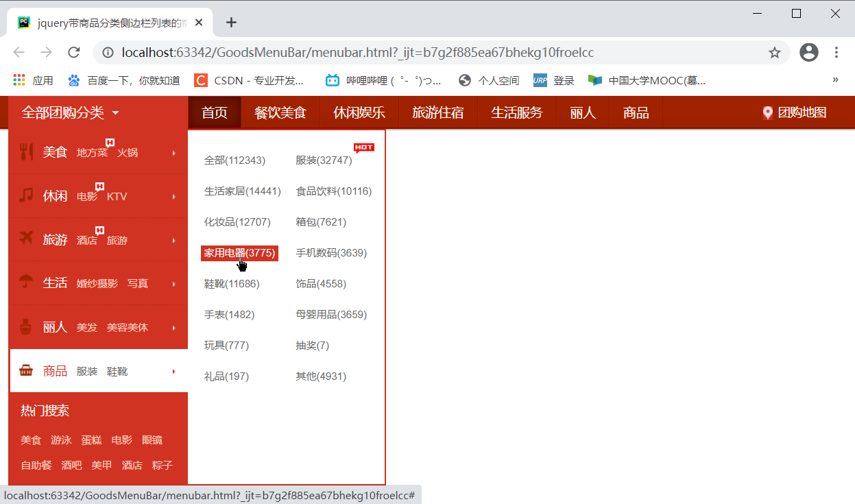Expand the 全部团购分类 dropdown
This screenshot has width=855, height=504.
[70, 112]
